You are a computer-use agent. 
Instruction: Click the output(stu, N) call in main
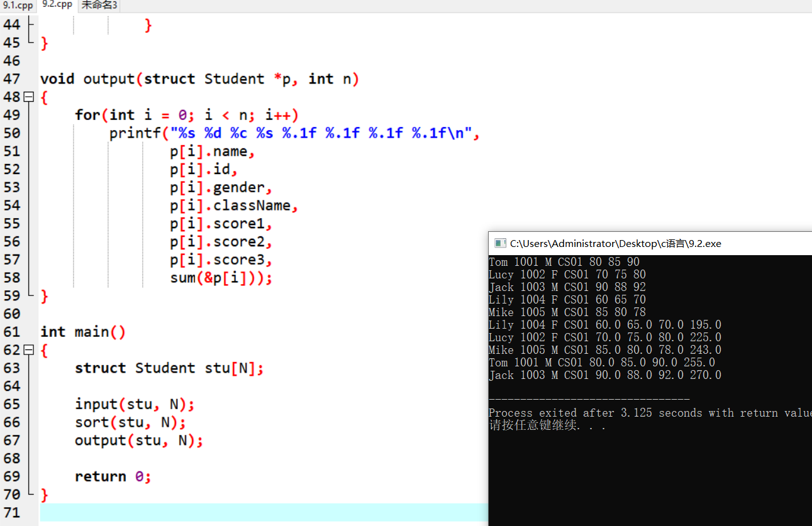coord(139,441)
